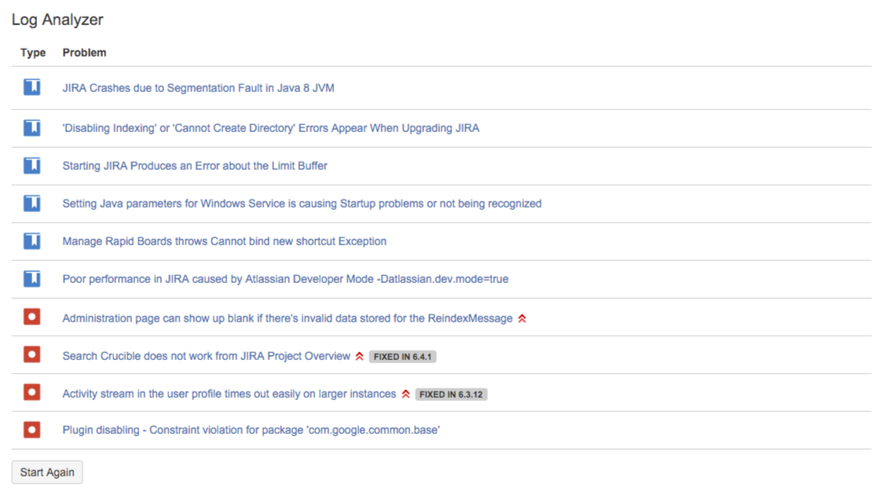Click the knowledge base icon beside JIRA Crashes row
This screenshot has height=496, width=872.
click(32, 88)
